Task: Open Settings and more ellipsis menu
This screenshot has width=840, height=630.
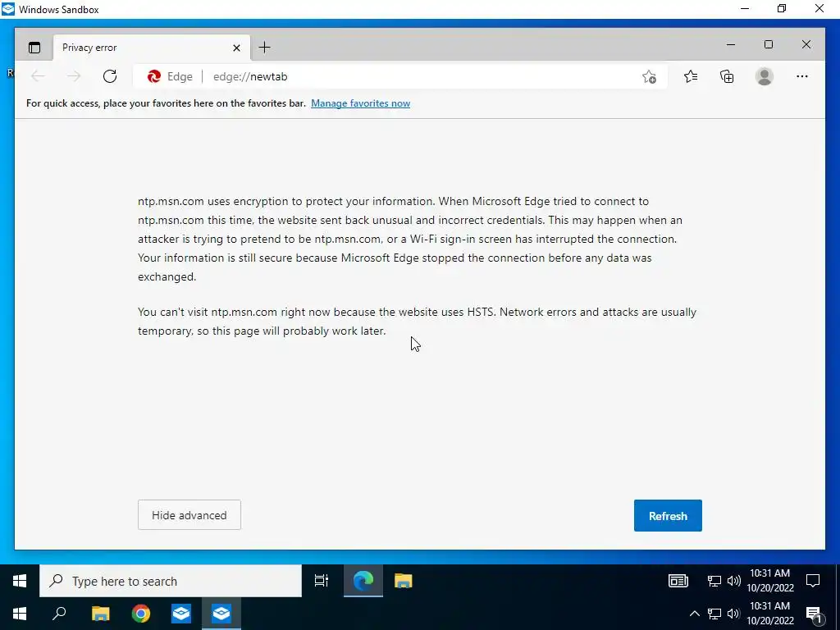Action: 802,76
